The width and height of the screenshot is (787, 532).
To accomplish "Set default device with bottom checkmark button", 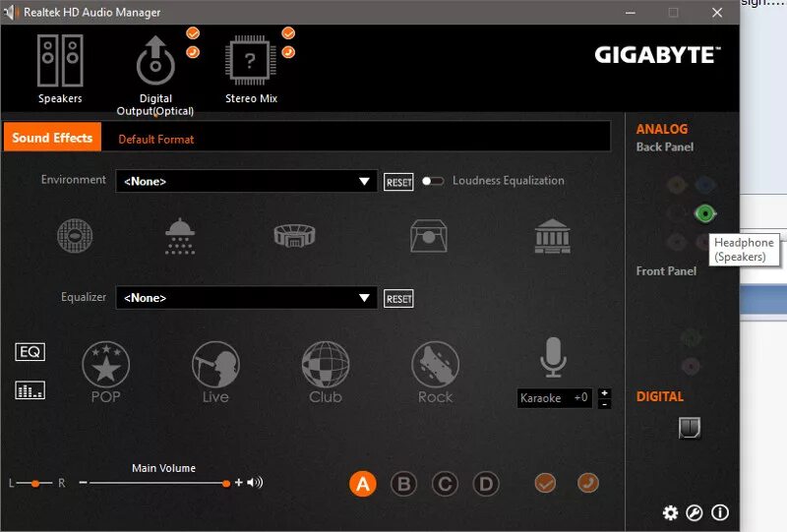I will pyautogui.click(x=545, y=483).
